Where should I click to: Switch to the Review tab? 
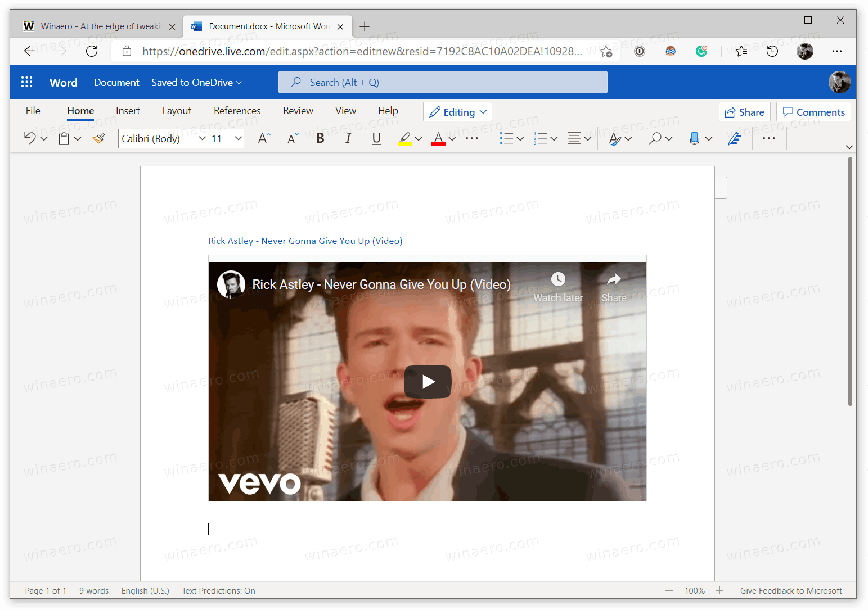(298, 111)
